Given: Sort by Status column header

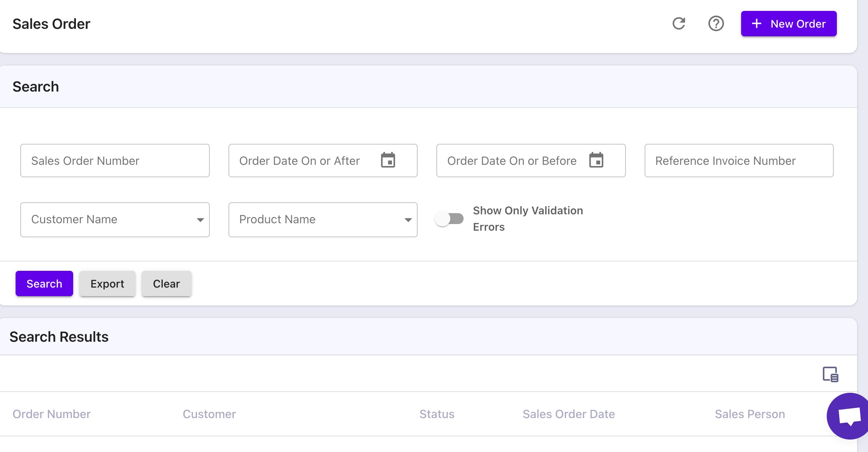Looking at the screenshot, I should tap(437, 414).
